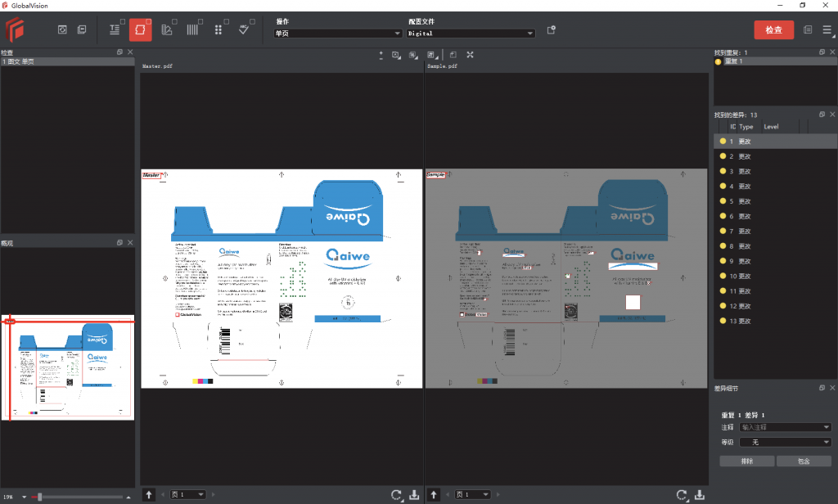Open the report icon beside 检查 button
This screenshot has width=838, height=504.
pos(808,30)
